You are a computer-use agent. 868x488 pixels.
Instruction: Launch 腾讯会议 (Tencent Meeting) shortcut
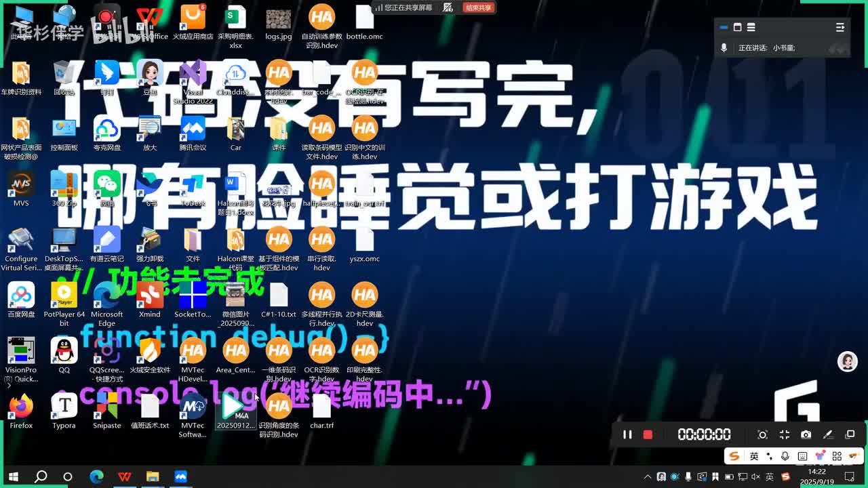[193, 134]
